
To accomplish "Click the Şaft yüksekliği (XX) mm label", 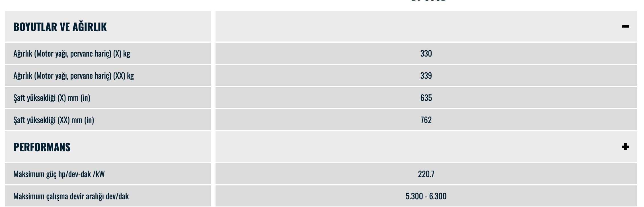I will pyautogui.click(x=54, y=120).
